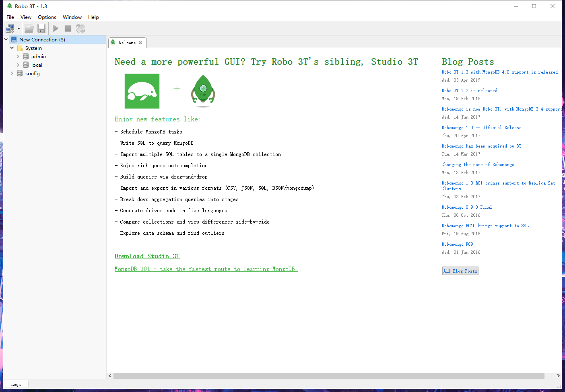Expand the local database node

pos(18,65)
